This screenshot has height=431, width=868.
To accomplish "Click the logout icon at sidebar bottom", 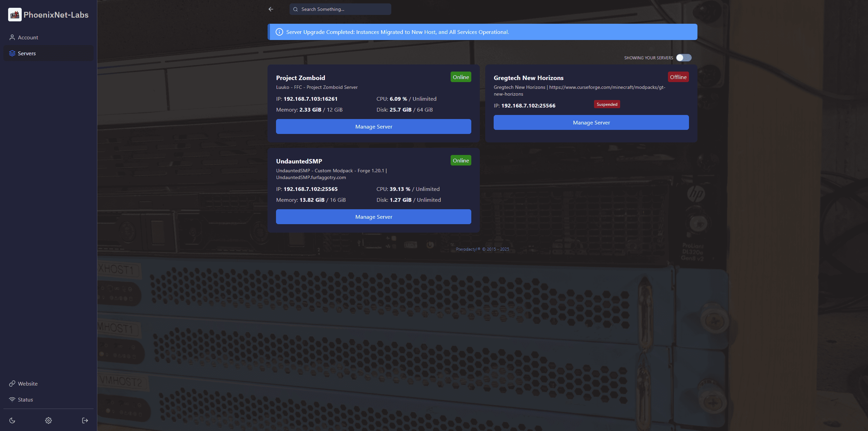I will [x=85, y=420].
